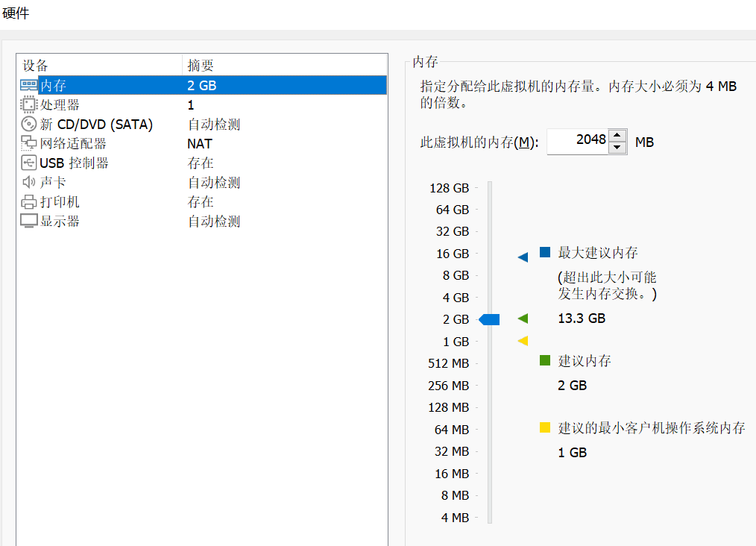This screenshot has width=756, height=546.
Task: Select the memory (内存) device icon
Action: click(28, 85)
